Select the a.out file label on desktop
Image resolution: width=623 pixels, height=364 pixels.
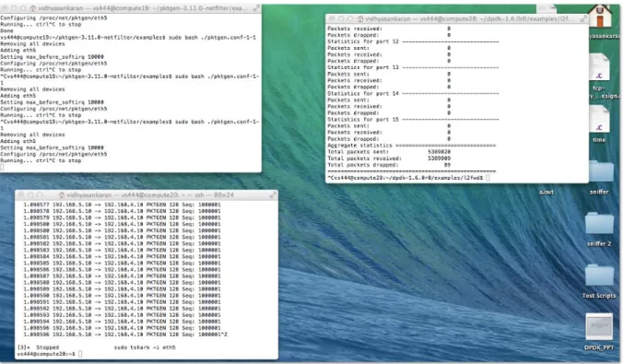click(547, 192)
